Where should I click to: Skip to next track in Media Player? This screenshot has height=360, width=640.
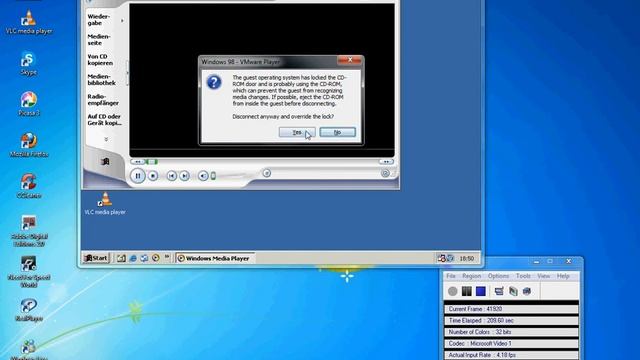pyautogui.click(x=184, y=176)
